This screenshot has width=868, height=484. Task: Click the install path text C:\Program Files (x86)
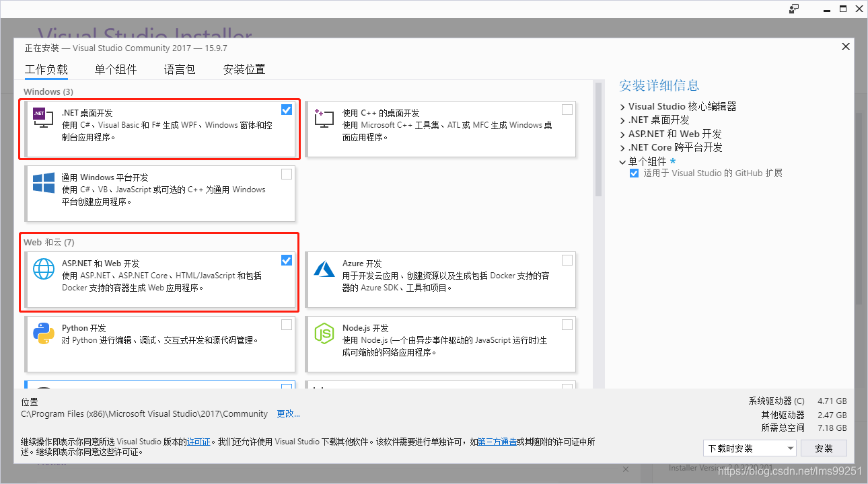(144, 414)
